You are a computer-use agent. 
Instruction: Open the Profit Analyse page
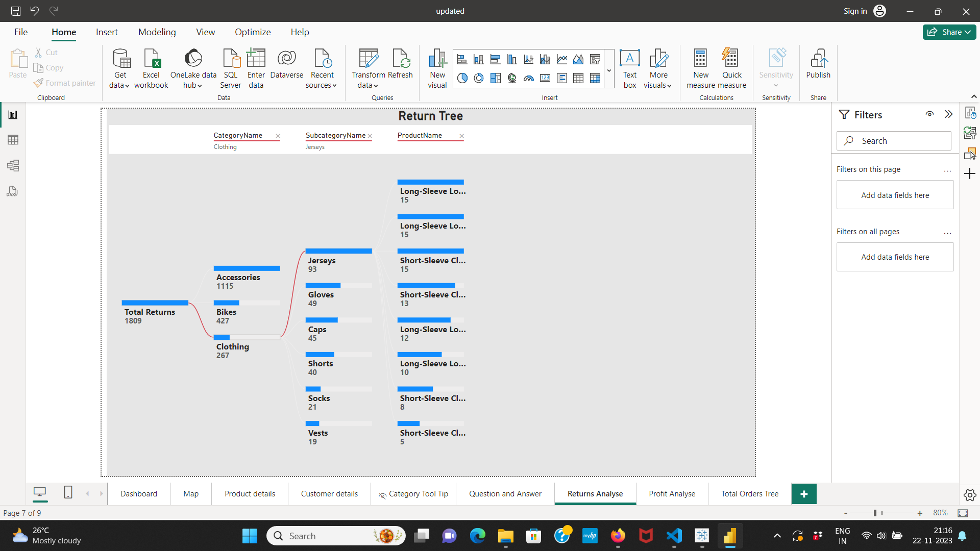click(672, 493)
